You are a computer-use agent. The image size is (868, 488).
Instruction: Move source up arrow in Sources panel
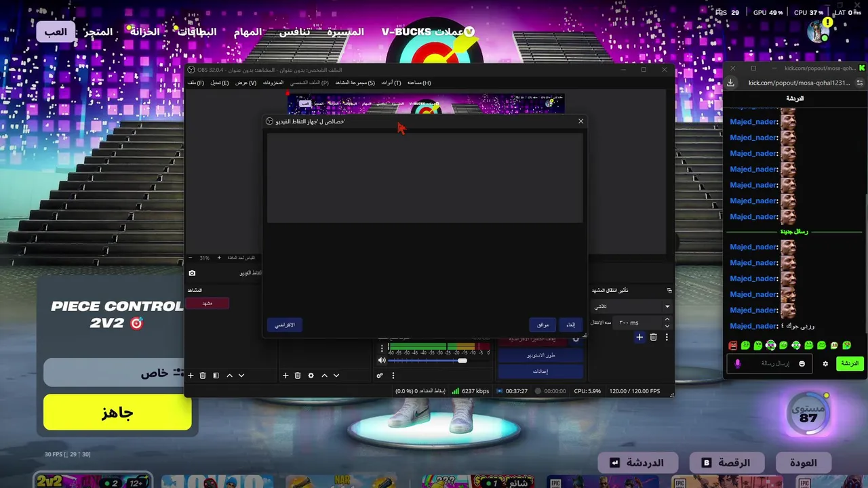click(x=324, y=375)
